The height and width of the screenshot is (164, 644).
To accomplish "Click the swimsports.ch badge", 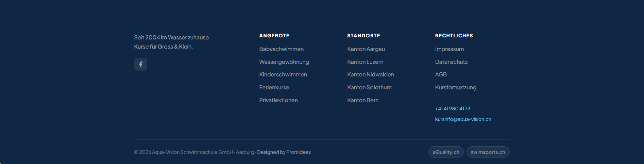I will [x=488, y=152].
